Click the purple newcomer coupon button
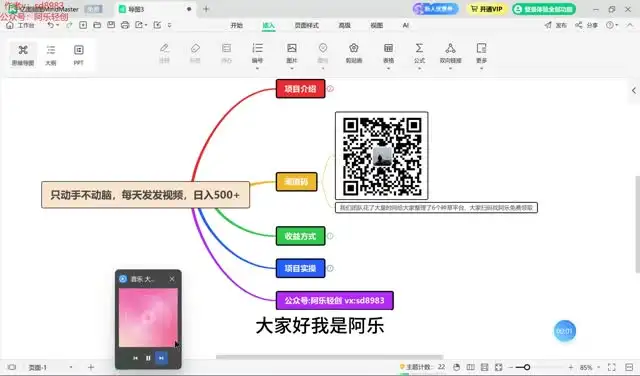This screenshot has width=640, height=376. tap(435, 9)
